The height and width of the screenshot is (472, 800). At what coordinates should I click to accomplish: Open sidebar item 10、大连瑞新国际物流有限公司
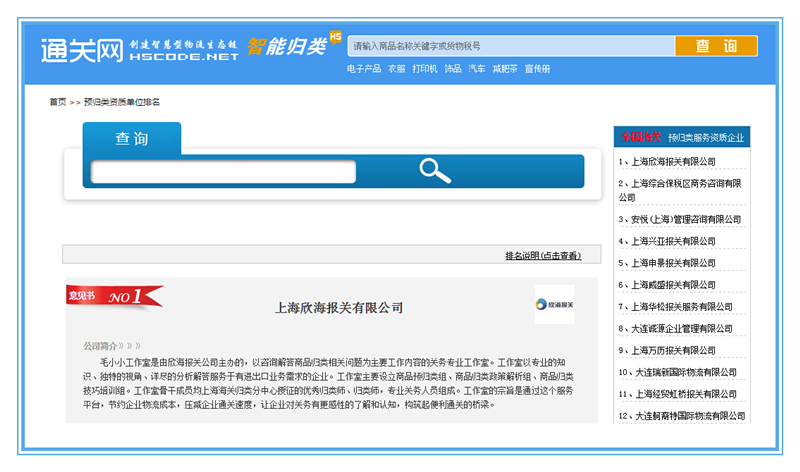click(678, 372)
